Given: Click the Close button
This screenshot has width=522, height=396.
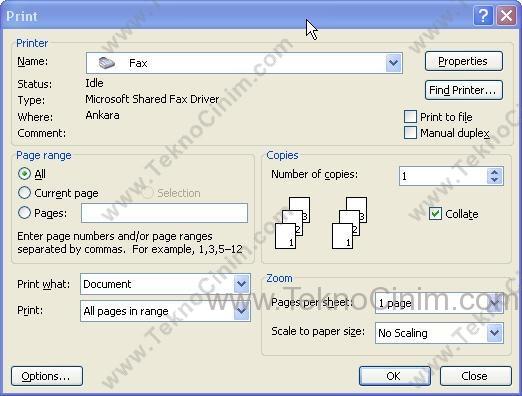Looking at the screenshot, I should click(x=476, y=376).
